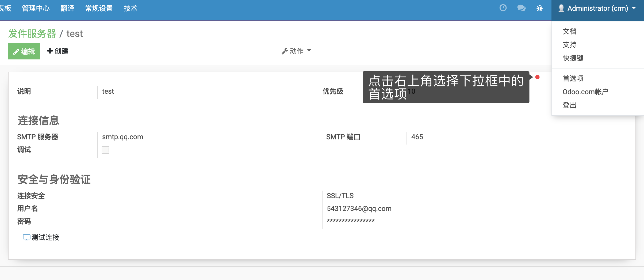Open 文档 from the user menu
Screen dimensions: 644x280
[x=569, y=32]
